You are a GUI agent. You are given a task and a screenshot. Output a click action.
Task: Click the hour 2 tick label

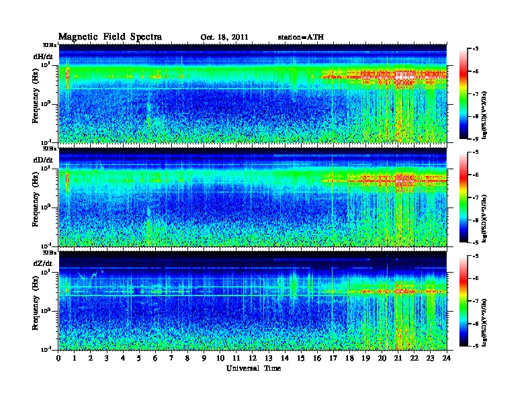coord(91,358)
